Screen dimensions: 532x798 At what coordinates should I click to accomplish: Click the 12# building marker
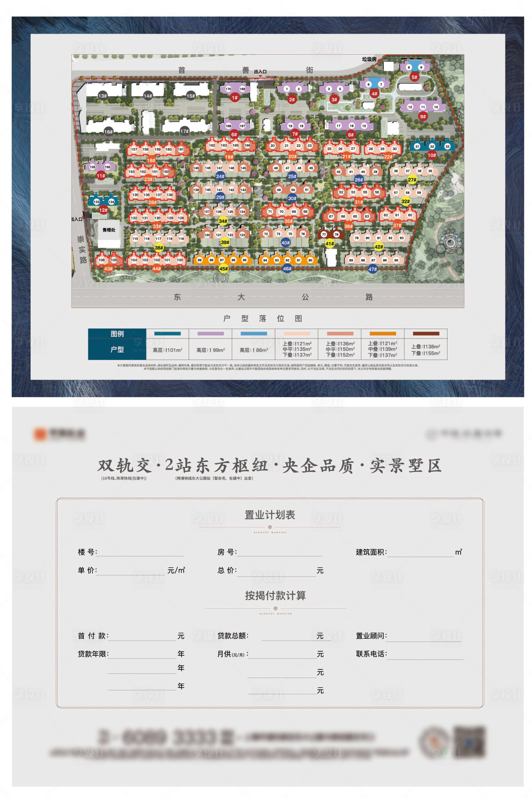(103, 210)
